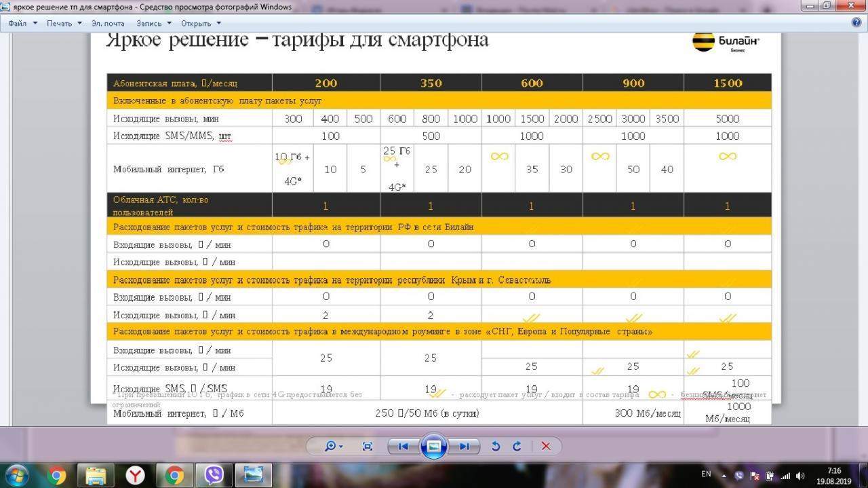
Task: Click the 5000 minutes cell
Action: [x=728, y=118]
